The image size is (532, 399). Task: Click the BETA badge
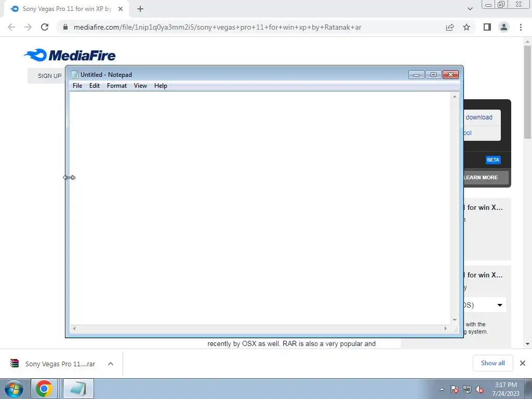[x=493, y=160]
